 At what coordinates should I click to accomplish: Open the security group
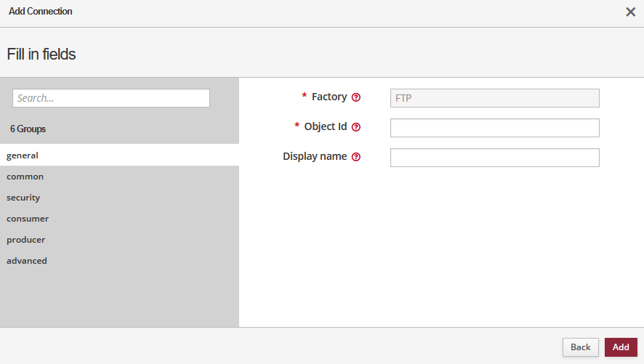(x=23, y=198)
